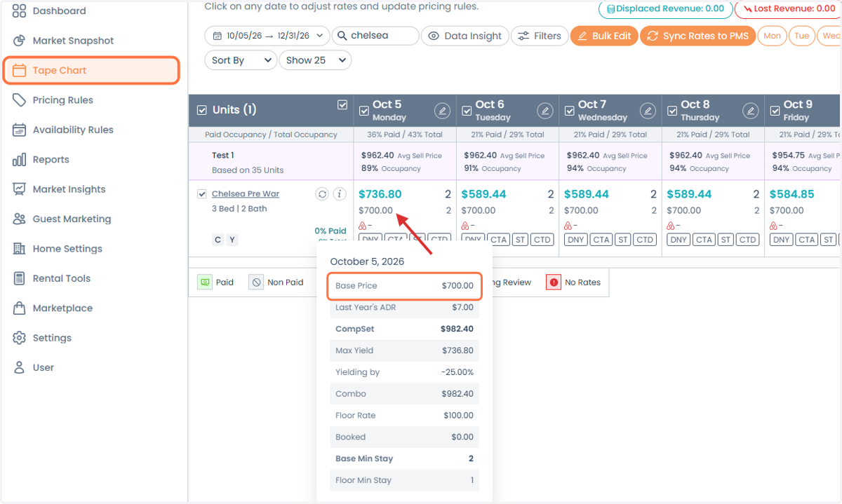
Task: Open Show 25 dropdown
Action: click(315, 60)
